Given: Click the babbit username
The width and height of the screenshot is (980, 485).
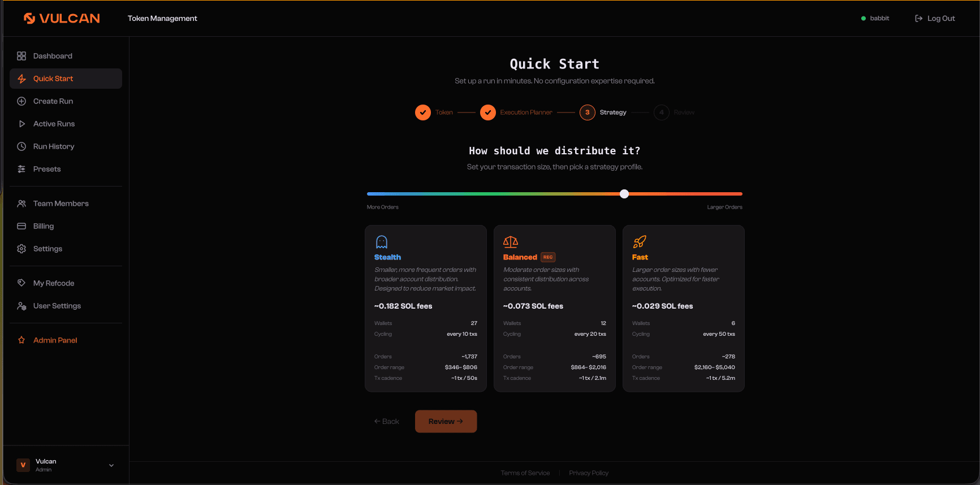Looking at the screenshot, I should click(x=879, y=19).
